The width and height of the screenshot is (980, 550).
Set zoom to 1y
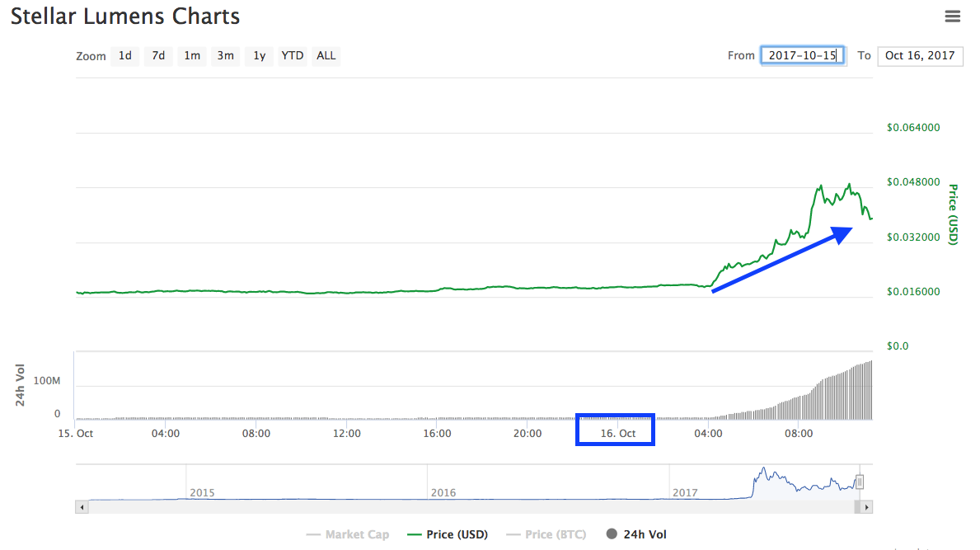(x=260, y=55)
